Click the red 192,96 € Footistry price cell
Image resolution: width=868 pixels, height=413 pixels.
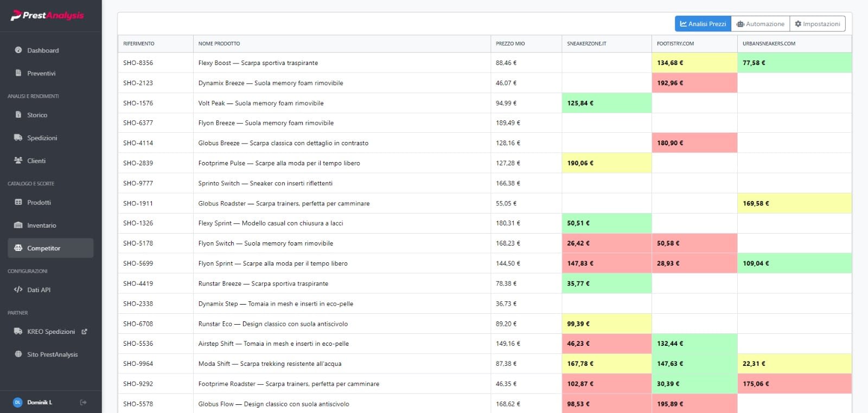click(694, 83)
